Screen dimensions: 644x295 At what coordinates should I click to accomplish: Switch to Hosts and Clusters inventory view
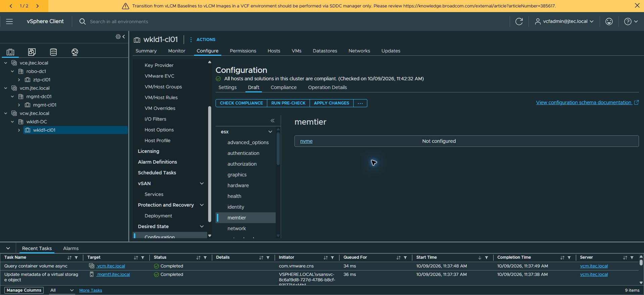coord(10,52)
